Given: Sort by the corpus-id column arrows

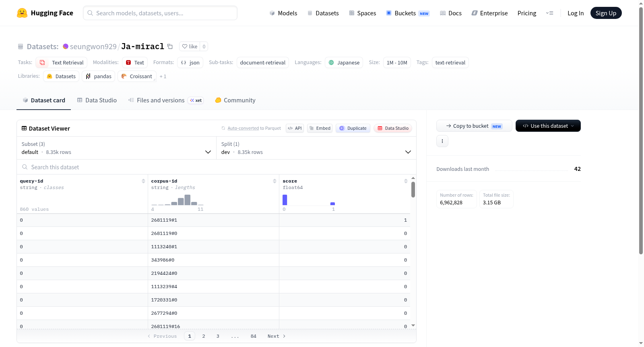Looking at the screenshot, I should (x=275, y=181).
